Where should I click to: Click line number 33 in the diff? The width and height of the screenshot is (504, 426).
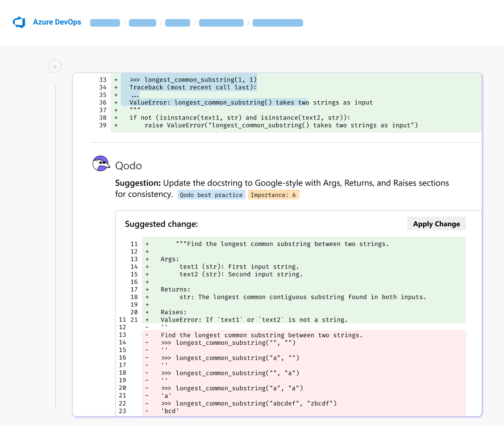coord(103,79)
